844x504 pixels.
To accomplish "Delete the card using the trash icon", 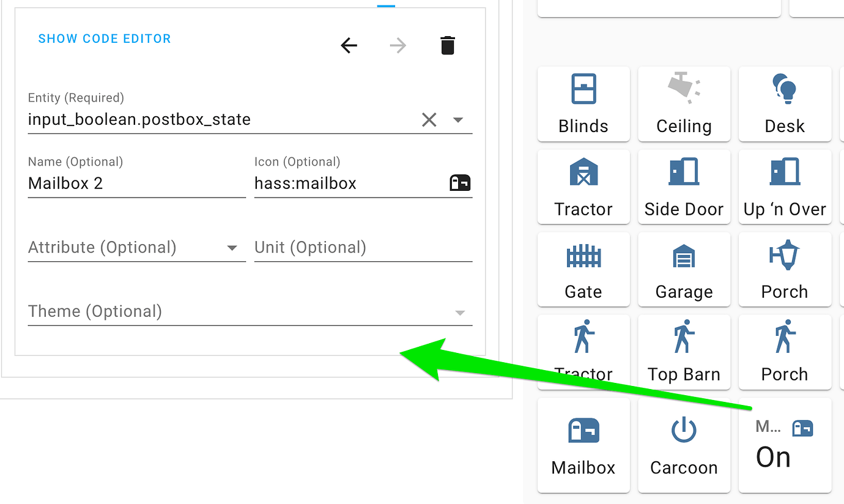I will click(447, 45).
